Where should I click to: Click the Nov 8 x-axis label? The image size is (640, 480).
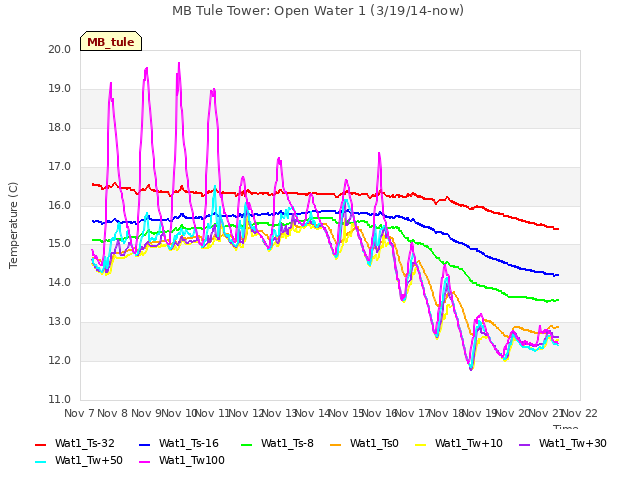click(112, 413)
